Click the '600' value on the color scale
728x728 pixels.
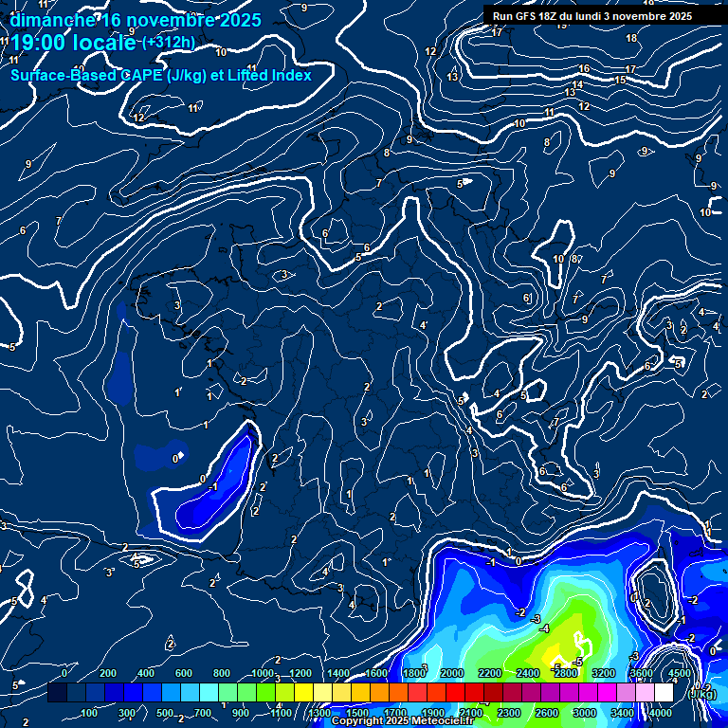tap(183, 673)
